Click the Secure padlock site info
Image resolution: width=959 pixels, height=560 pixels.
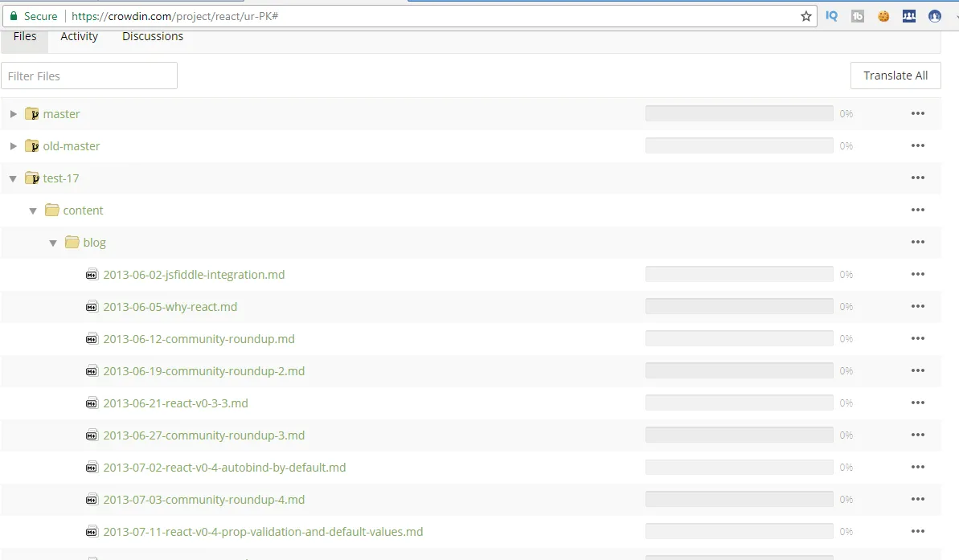click(x=34, y=17)
